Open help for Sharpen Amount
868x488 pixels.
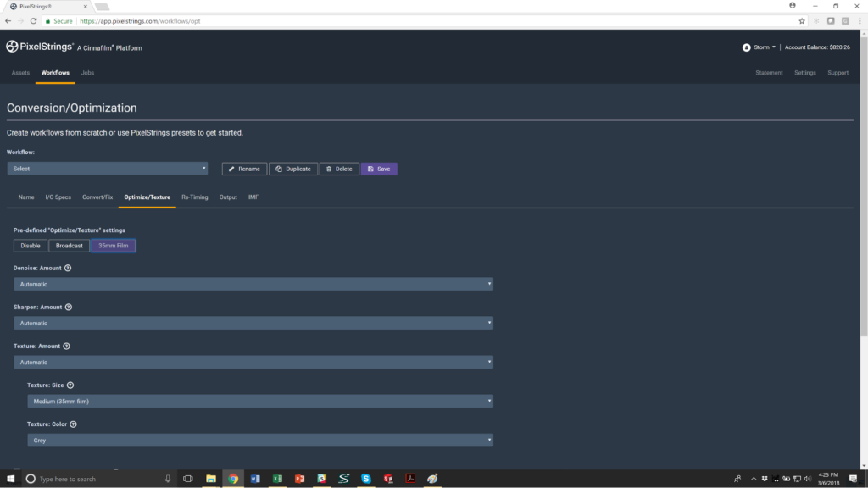69,307
